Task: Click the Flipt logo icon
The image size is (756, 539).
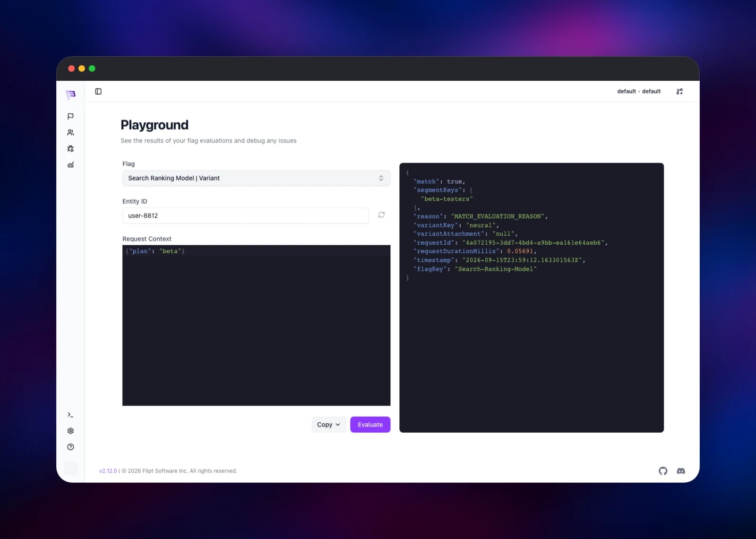Action: [x=70, y=94]
